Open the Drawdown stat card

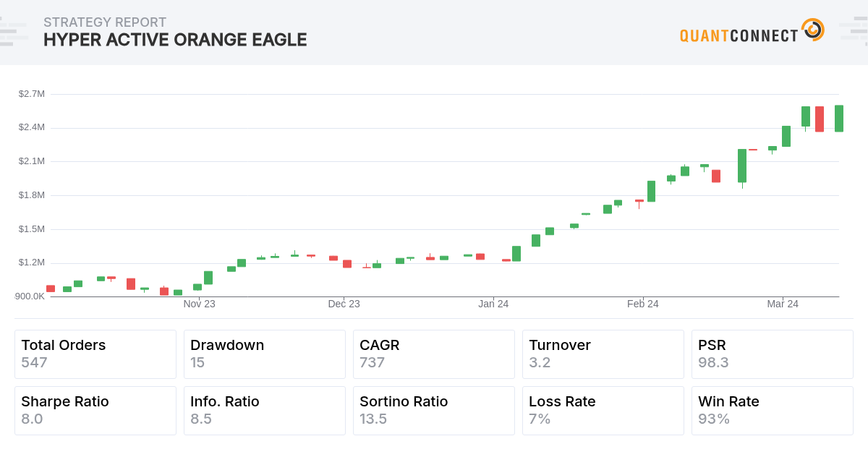265,354
